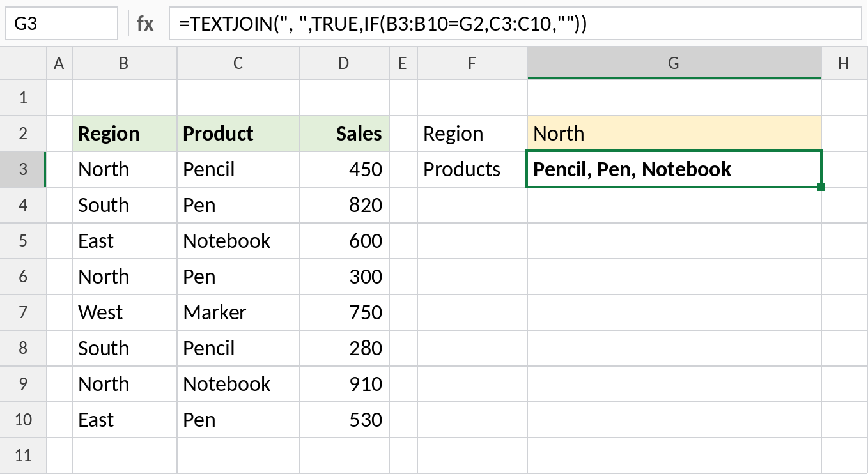Image resolution: width=868 pixels, height=474 pixels.
Task: Click the fx insert function icon
Action: click(145, 24)
